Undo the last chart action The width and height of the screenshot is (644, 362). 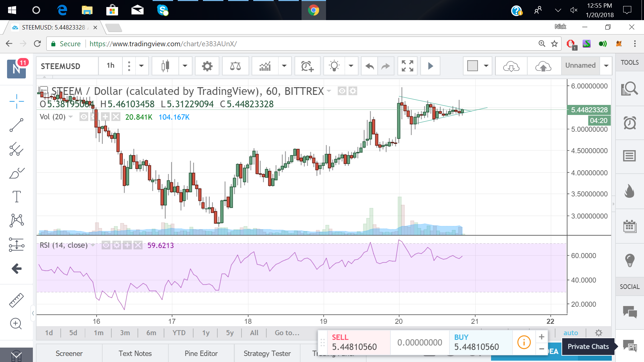pos(369,66)
